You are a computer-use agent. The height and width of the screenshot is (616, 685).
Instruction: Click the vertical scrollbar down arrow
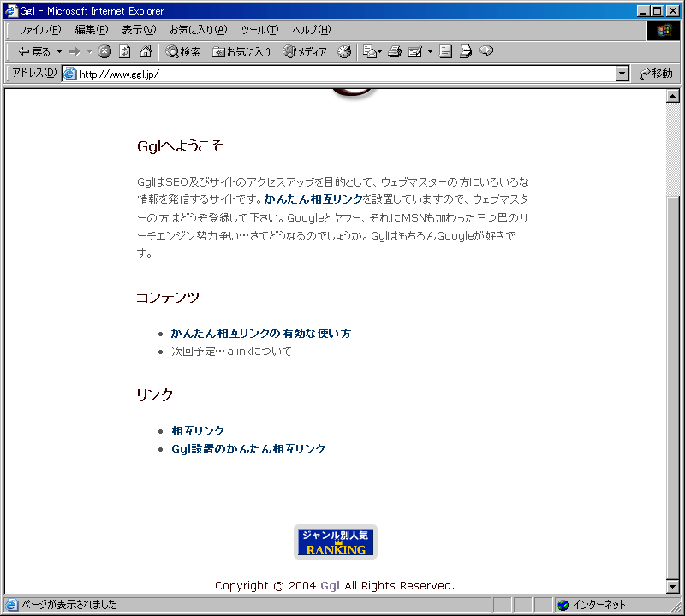click(673, 587)
